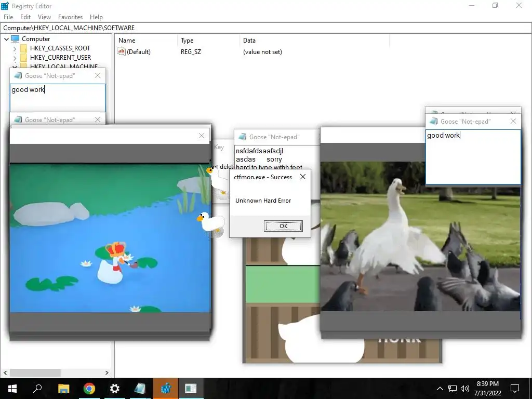The image size is (532, 399).
Task: Switch to Registry Editor taskbar icon
Action: point(166,389)
